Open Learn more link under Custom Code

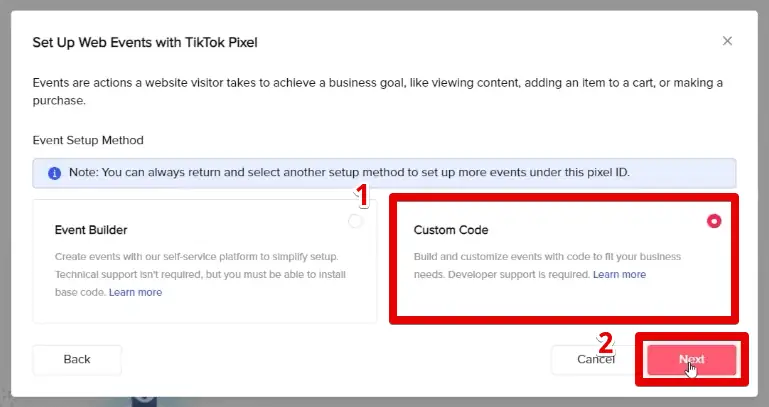point(619,275)
